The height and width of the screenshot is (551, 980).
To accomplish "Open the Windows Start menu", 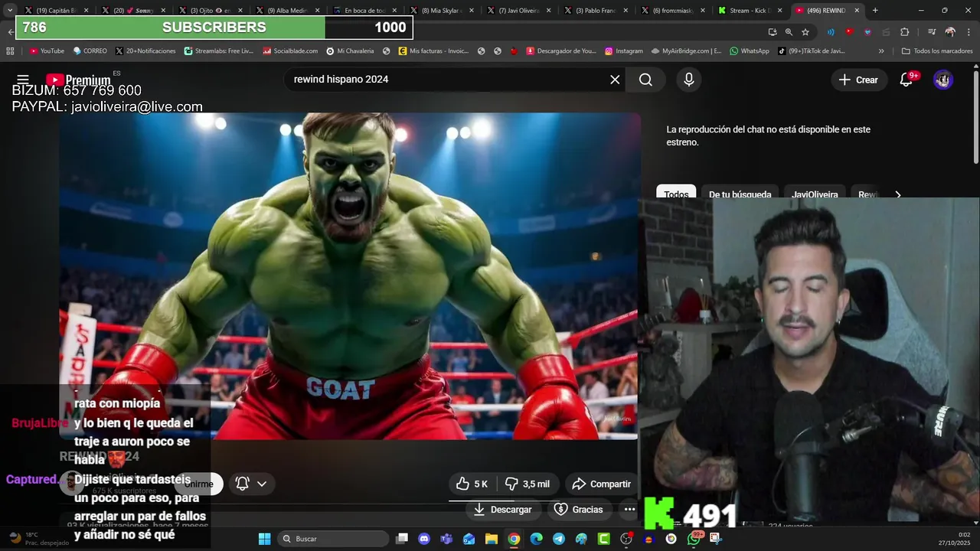I will click(x=264, y=539).
